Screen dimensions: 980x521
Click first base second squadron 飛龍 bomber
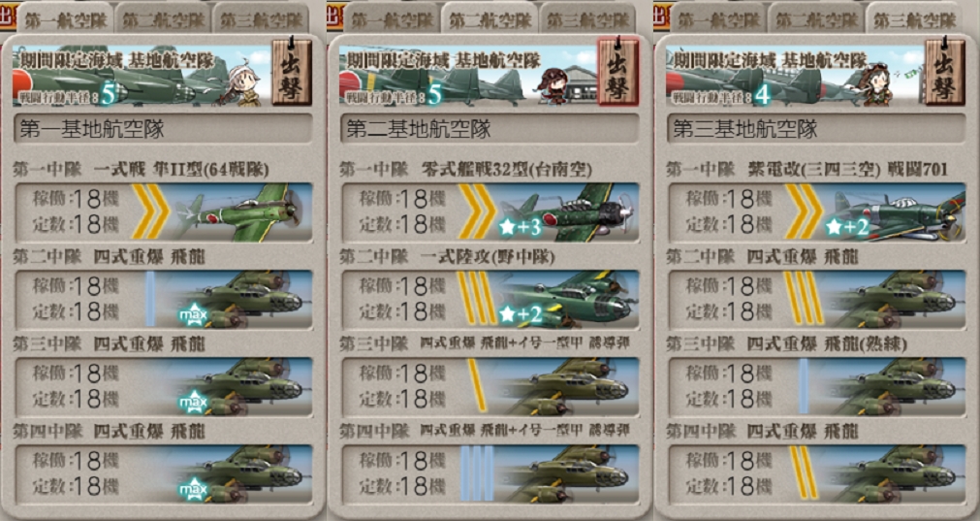click(x=163, y=299)
